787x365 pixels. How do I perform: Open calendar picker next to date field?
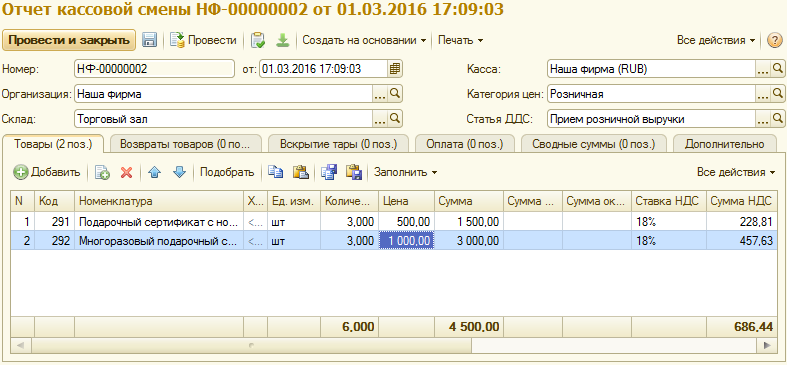coord(395,69)
